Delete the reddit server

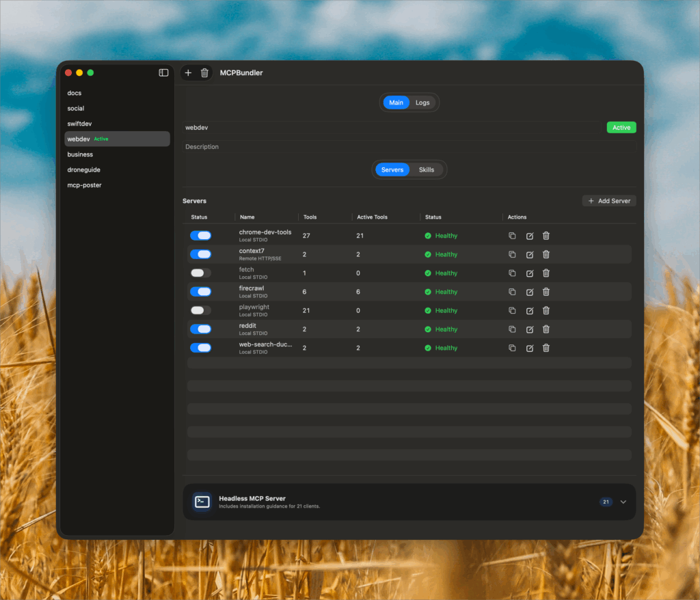(x=546, y=329)
